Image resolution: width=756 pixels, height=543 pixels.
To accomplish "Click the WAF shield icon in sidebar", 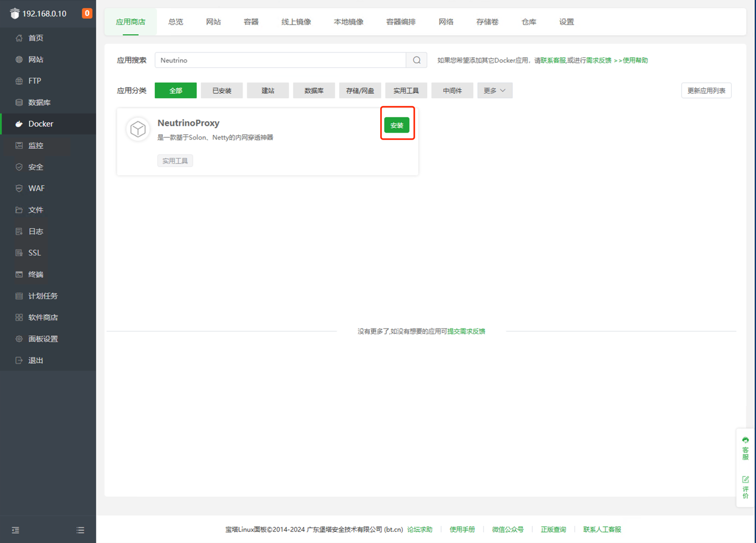I will [x=19, y=188].
